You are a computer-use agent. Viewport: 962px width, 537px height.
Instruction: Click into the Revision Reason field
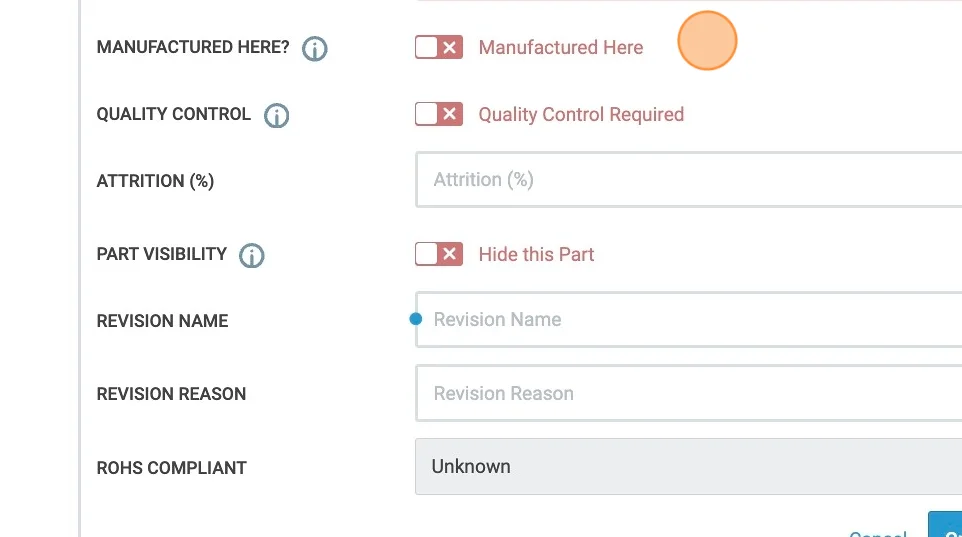(688, 394)
